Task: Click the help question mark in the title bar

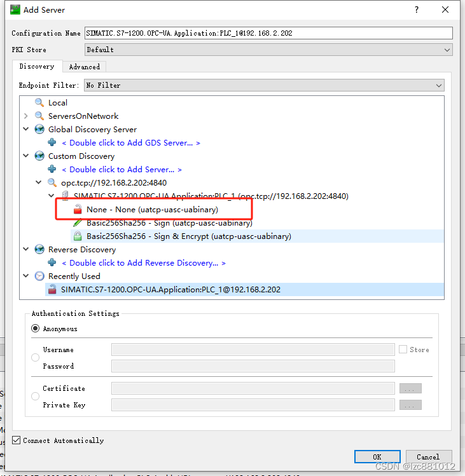Action: [417, 10]
